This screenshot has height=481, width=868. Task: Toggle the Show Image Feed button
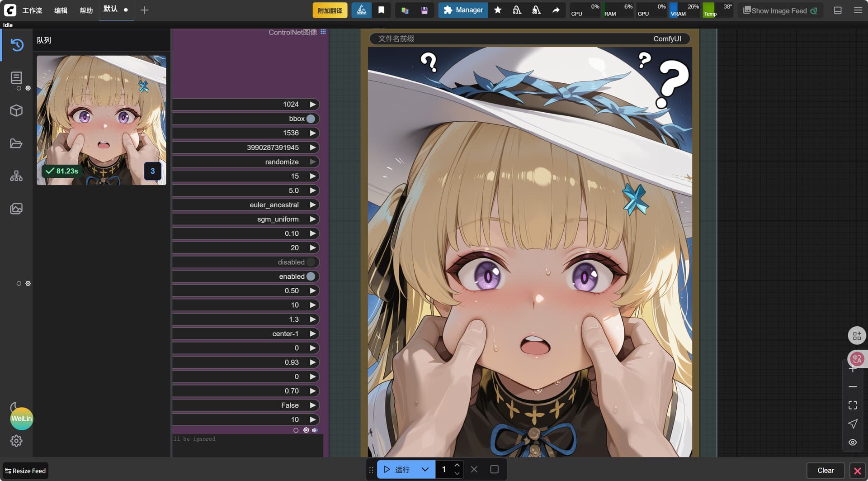coord(780,10)
